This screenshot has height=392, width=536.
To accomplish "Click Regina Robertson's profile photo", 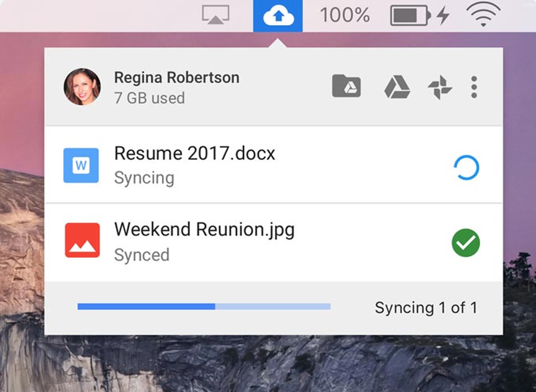I will 82,87.
